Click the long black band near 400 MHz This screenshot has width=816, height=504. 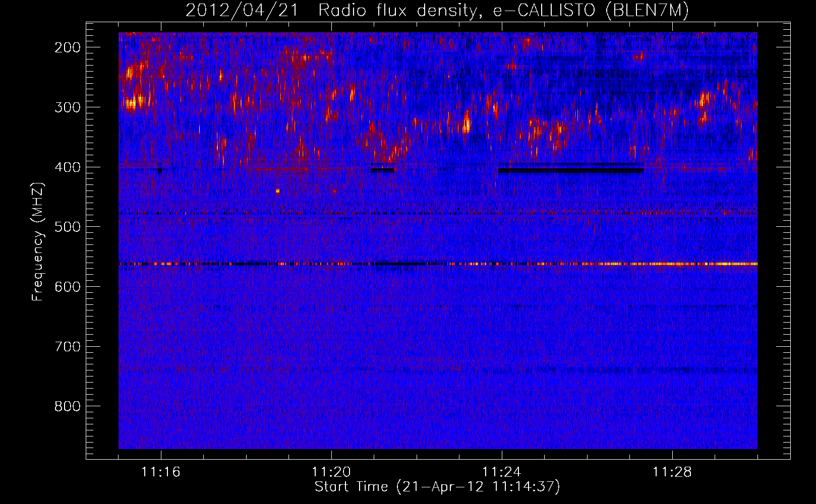[x=571, y=170]
